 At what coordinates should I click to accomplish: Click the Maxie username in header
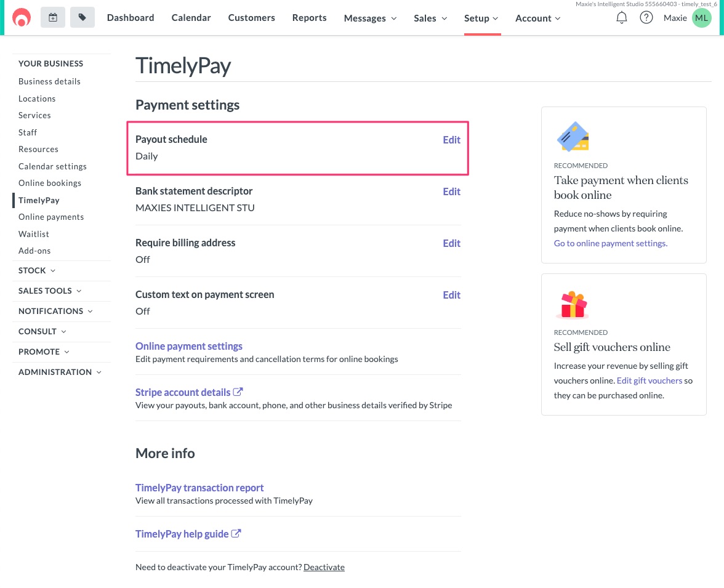[x=675, y=18]
